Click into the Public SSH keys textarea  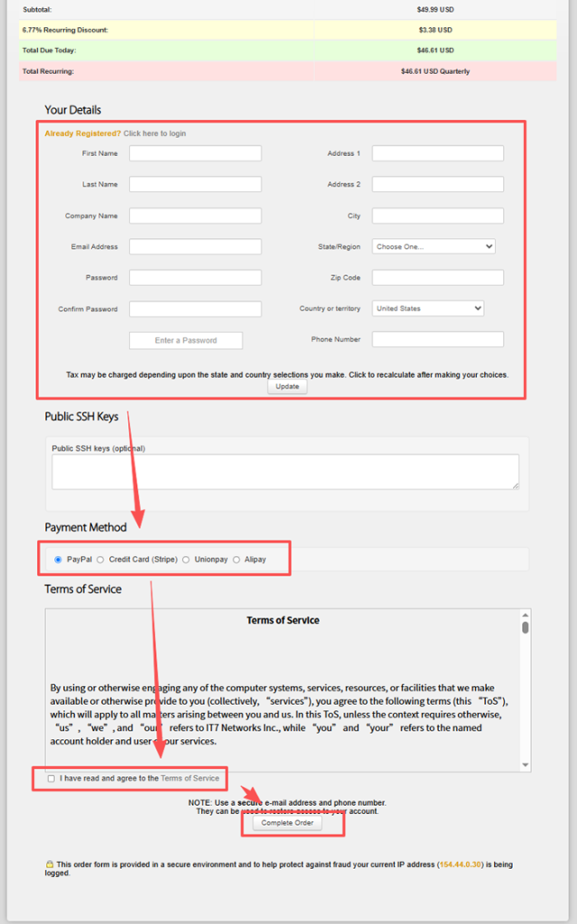285,471
